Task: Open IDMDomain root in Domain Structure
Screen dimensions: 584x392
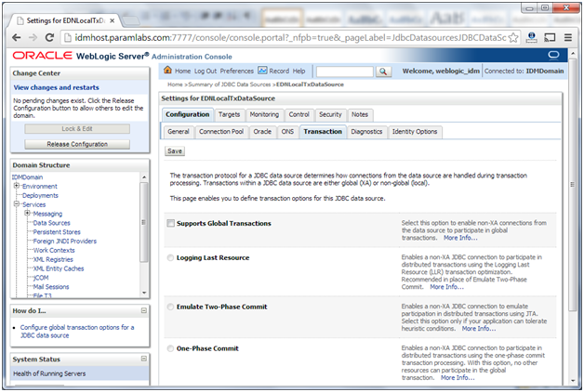Action: (x=27, y=177)
